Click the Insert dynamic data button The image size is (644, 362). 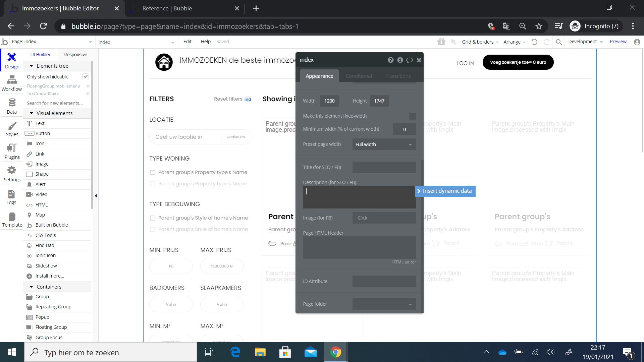(445, 191)
